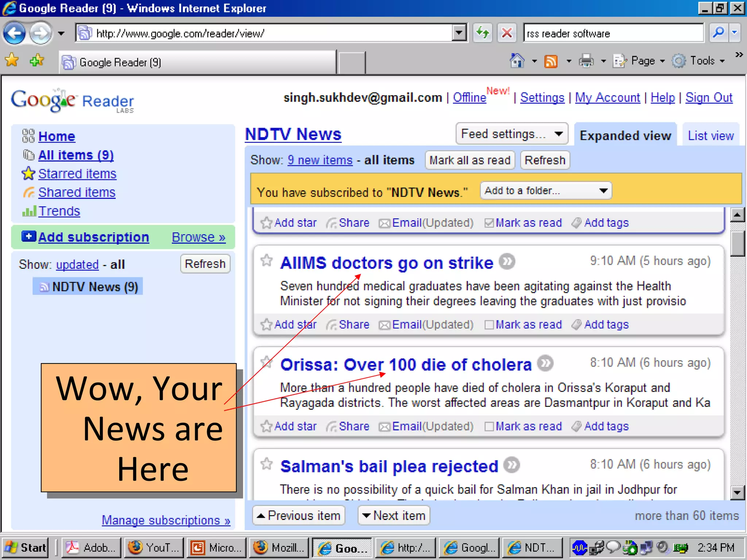The width and height of the screenshot is (747, 560).
Task: Select NDTV News (9) subscription
Action: coord(88,287)
